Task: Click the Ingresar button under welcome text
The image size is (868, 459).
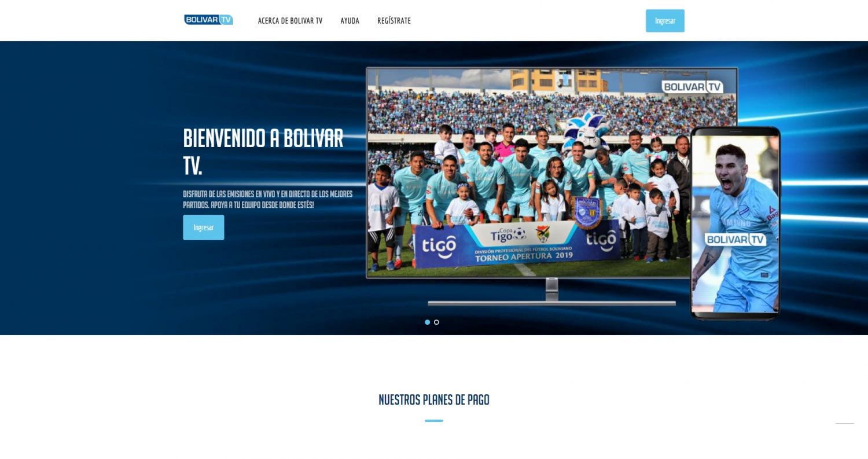Action: 204,227
